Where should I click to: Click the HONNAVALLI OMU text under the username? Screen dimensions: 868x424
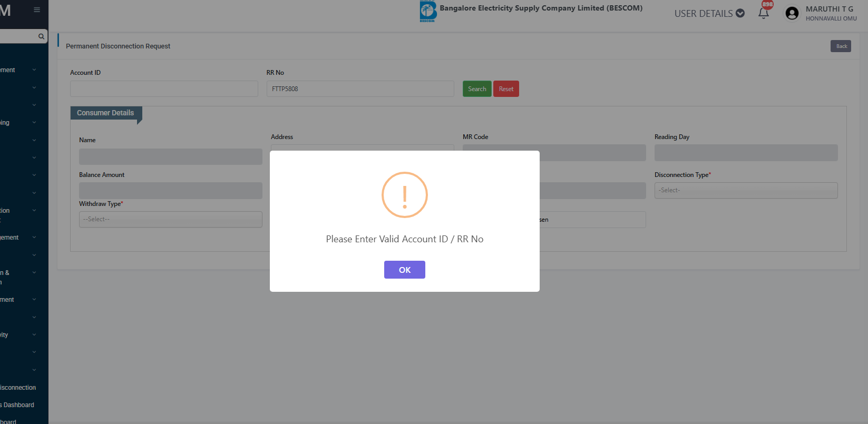[831, 18]
